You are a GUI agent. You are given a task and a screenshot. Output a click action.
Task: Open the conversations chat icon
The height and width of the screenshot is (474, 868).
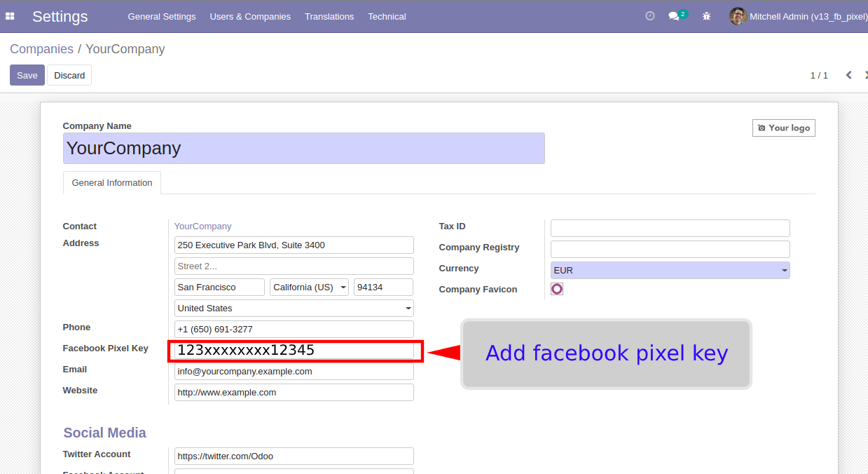pos(674,15)
